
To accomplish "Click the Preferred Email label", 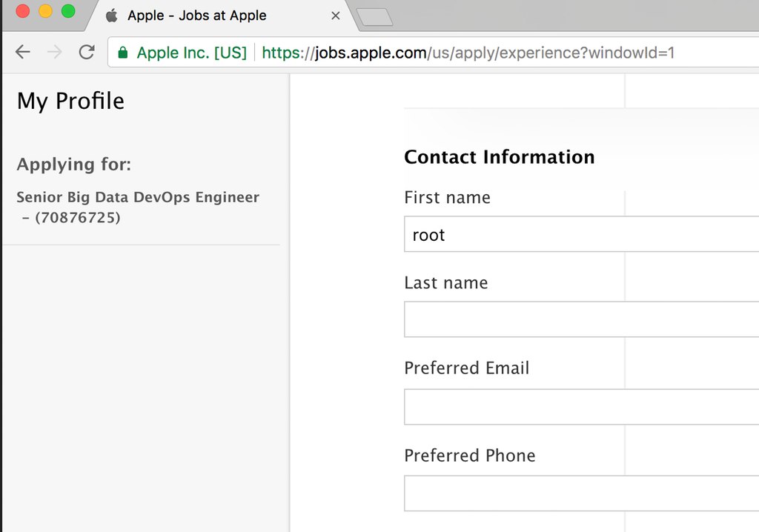I will 467,368.
